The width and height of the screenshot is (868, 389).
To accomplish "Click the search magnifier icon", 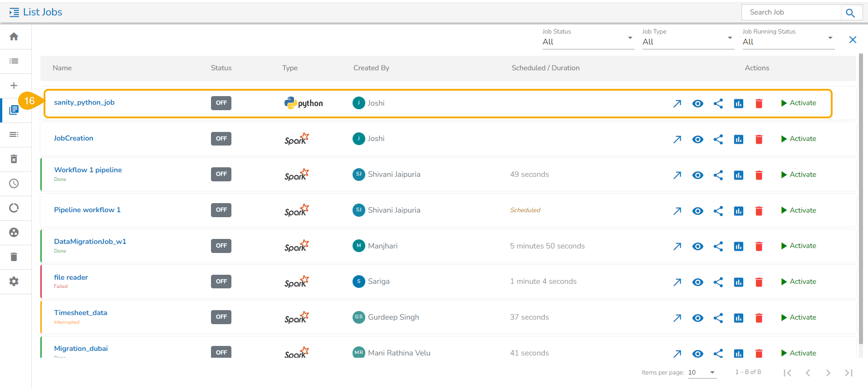I will point(850,13).
